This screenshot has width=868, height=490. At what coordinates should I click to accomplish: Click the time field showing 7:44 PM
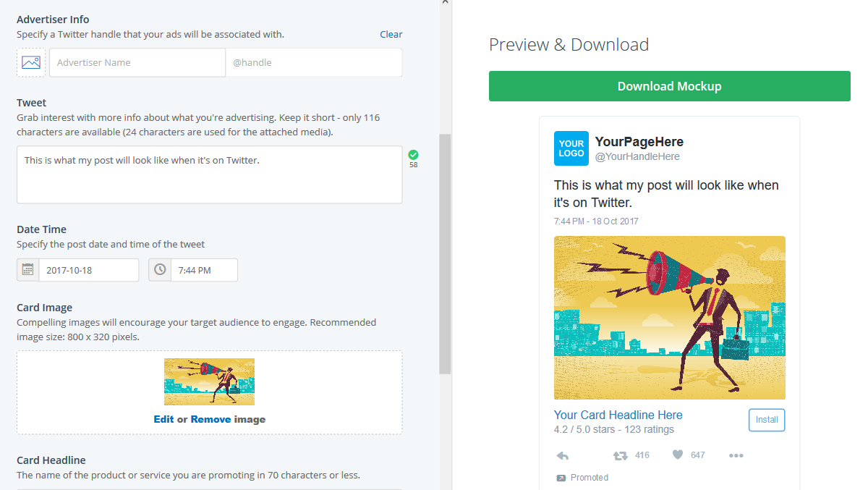tap(204, 270)
